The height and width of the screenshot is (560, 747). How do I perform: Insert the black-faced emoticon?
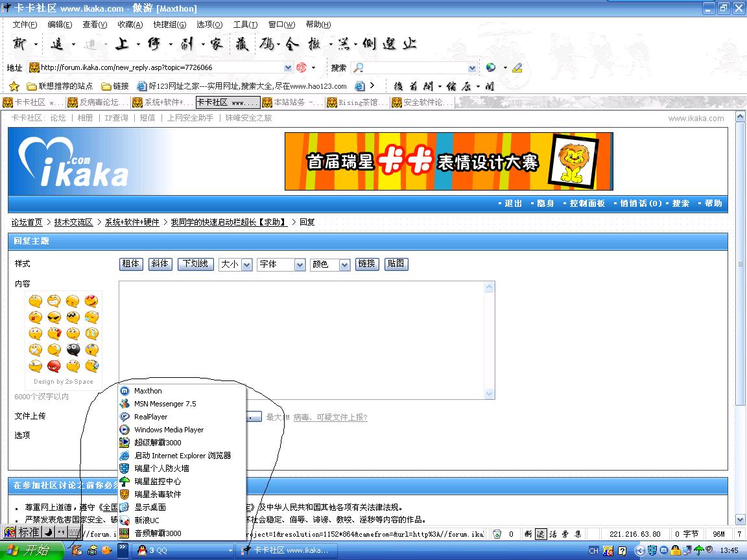[73, 349]
